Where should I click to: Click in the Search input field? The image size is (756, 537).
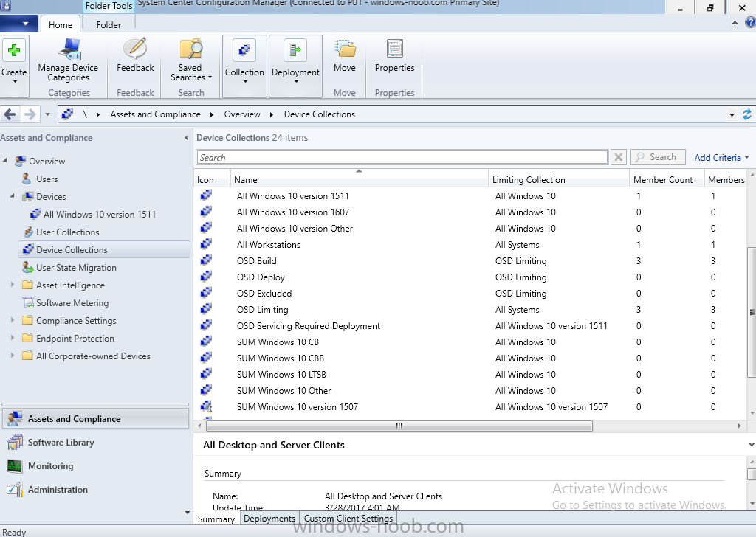(x=402, y=158)
